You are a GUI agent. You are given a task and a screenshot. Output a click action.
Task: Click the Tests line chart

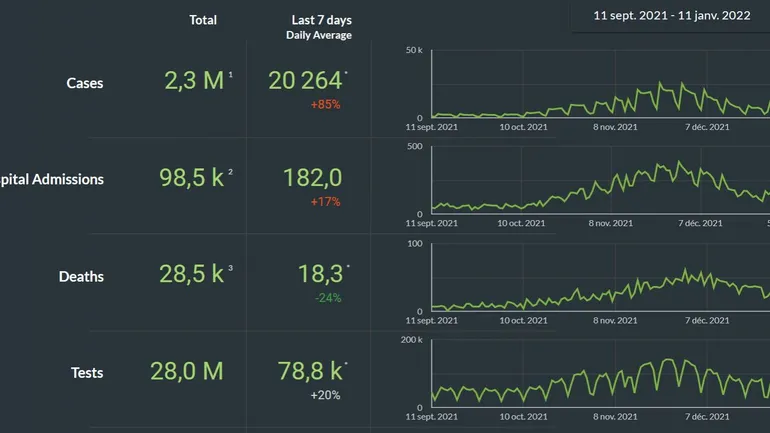(x=600, y=378)
